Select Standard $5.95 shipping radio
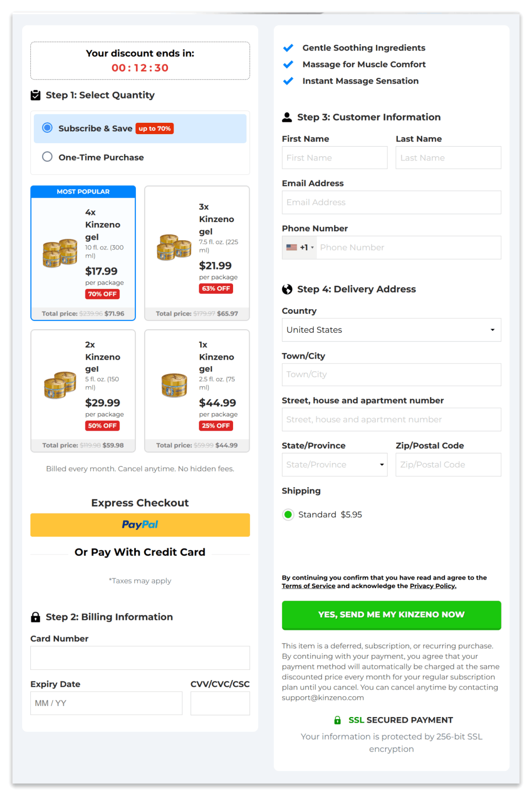Screen dimensions: 532x796 288,515
